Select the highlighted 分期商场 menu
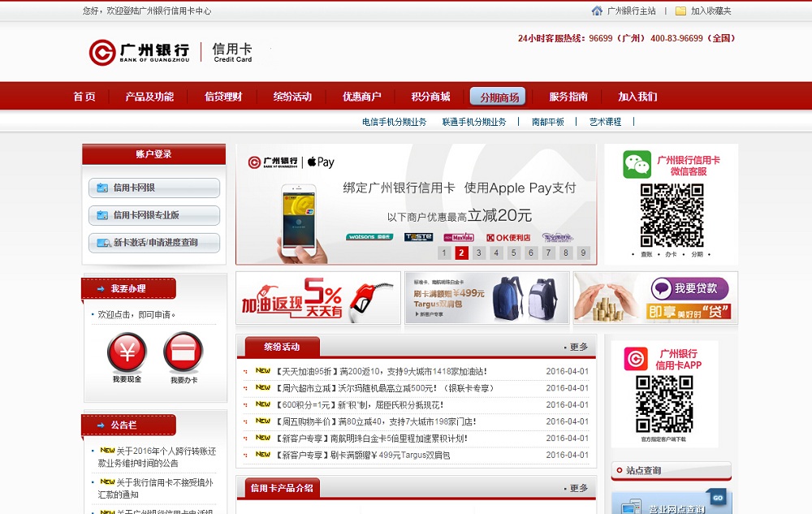 (499, 97)
